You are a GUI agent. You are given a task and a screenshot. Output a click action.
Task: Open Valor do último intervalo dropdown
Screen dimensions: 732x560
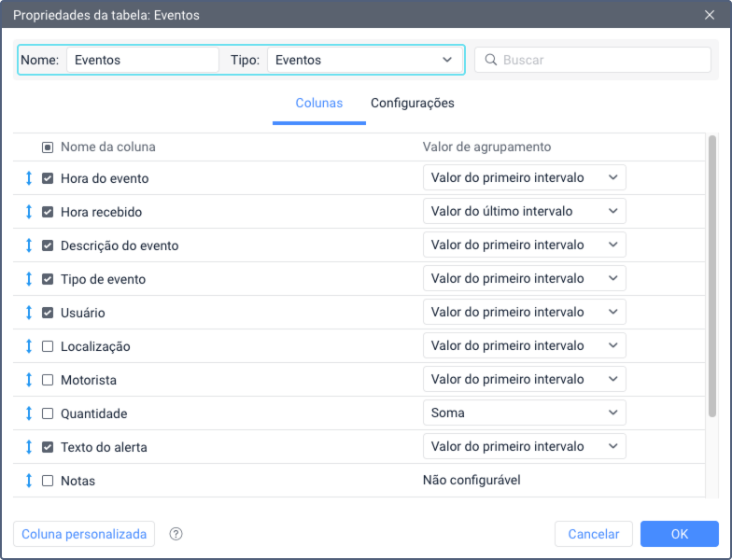tap(525, 211)
